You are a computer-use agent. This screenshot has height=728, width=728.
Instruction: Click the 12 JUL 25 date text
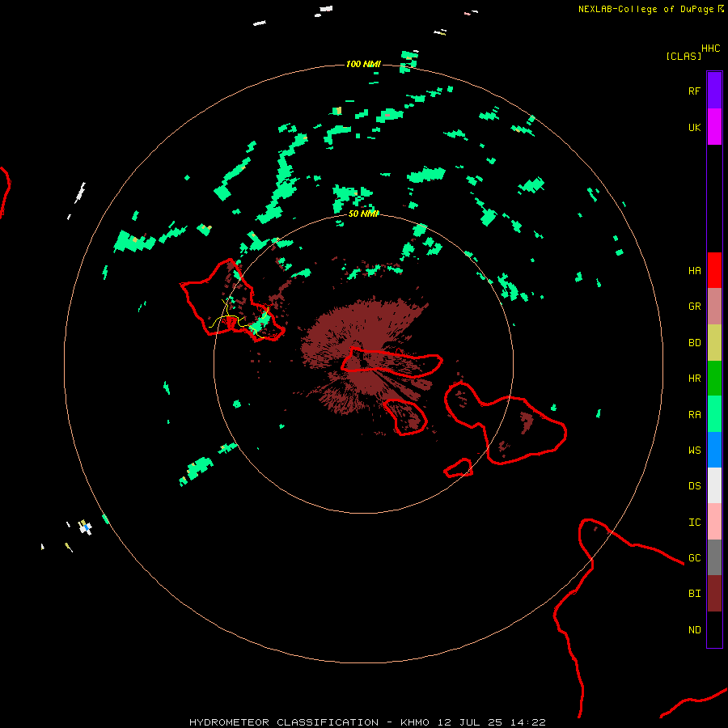(470, 722)
